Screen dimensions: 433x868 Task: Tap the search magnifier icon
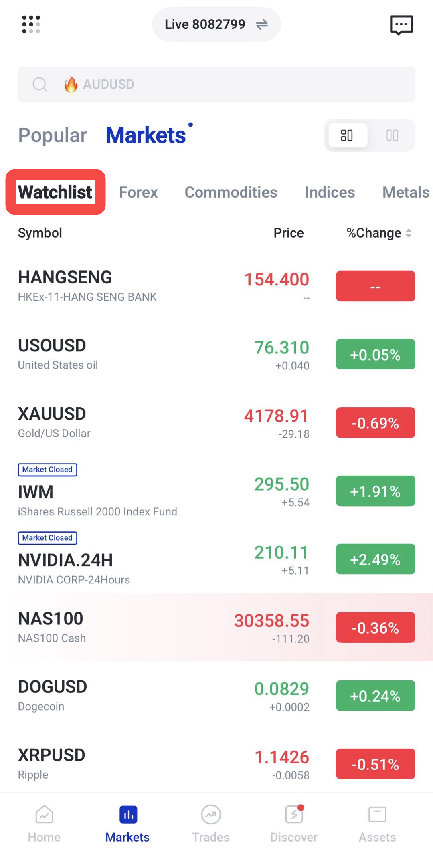40,84
